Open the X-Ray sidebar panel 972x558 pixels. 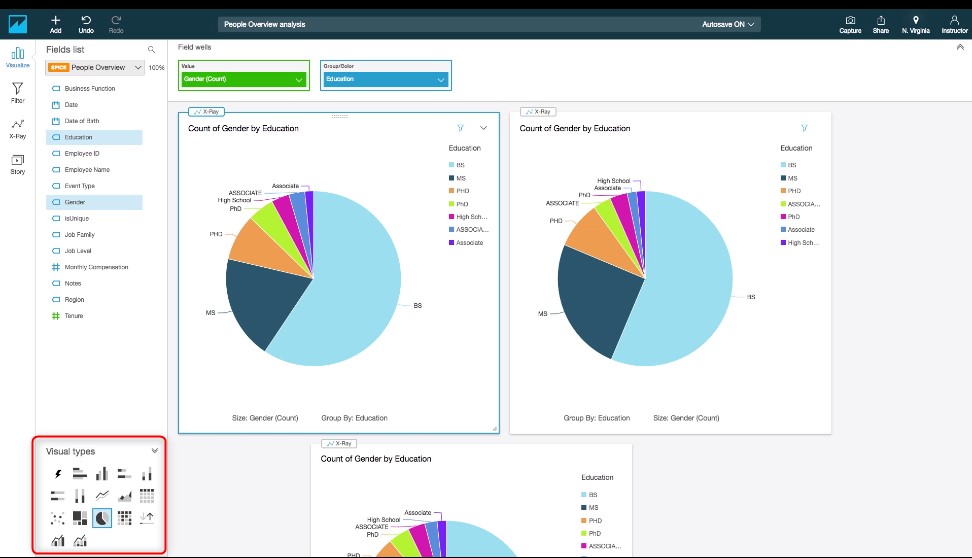tap(17, 129)
